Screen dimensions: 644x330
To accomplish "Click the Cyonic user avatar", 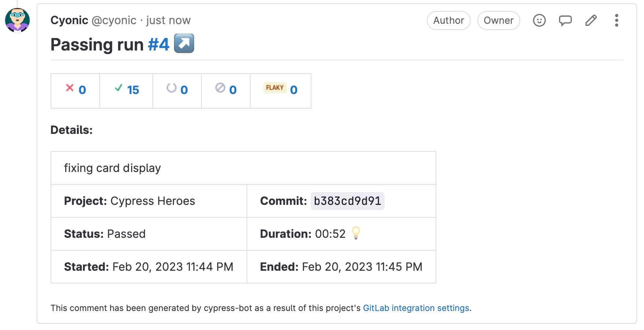I will (17, 20).
